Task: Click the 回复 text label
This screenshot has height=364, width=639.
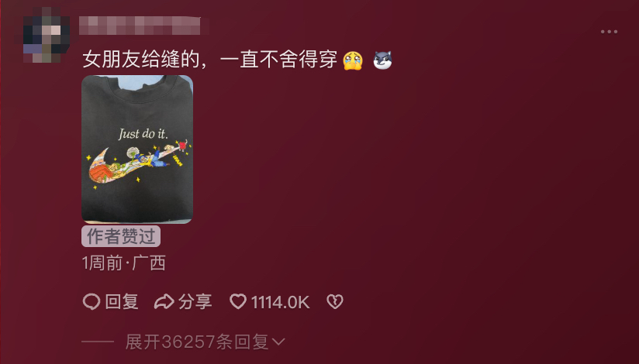Action: [122, 302]
